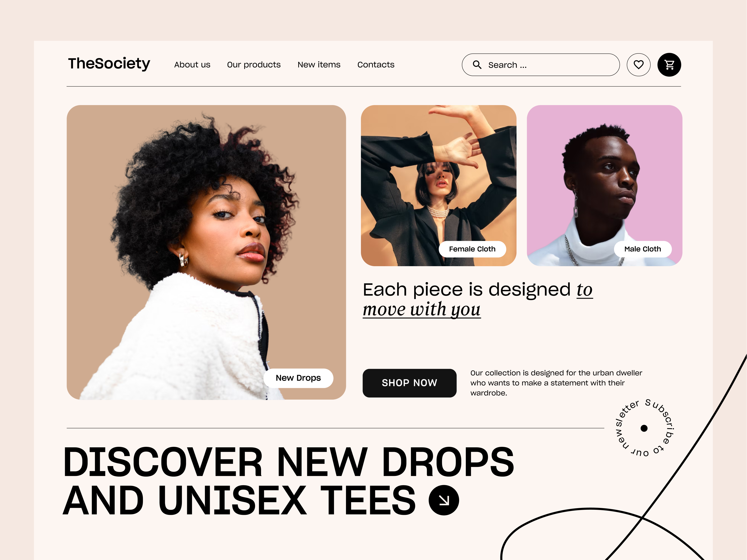
Task: Click the New Drops label button
Action: click(x=298, y=378)
